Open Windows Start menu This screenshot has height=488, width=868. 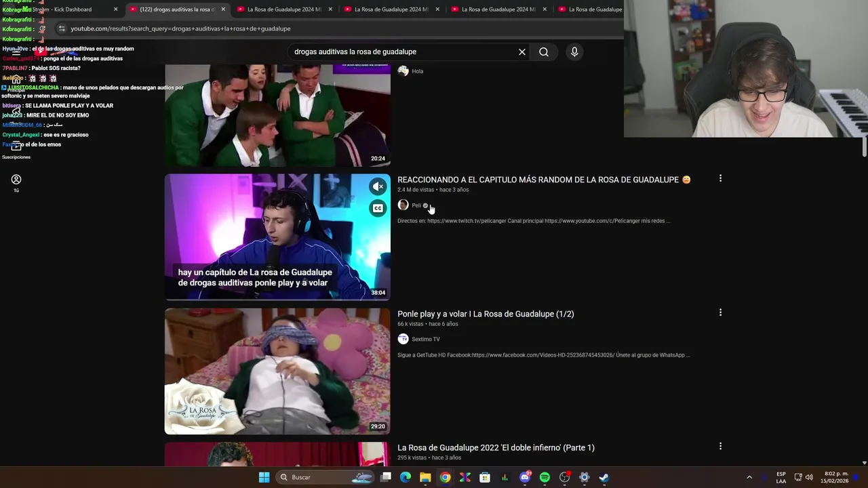264,477
